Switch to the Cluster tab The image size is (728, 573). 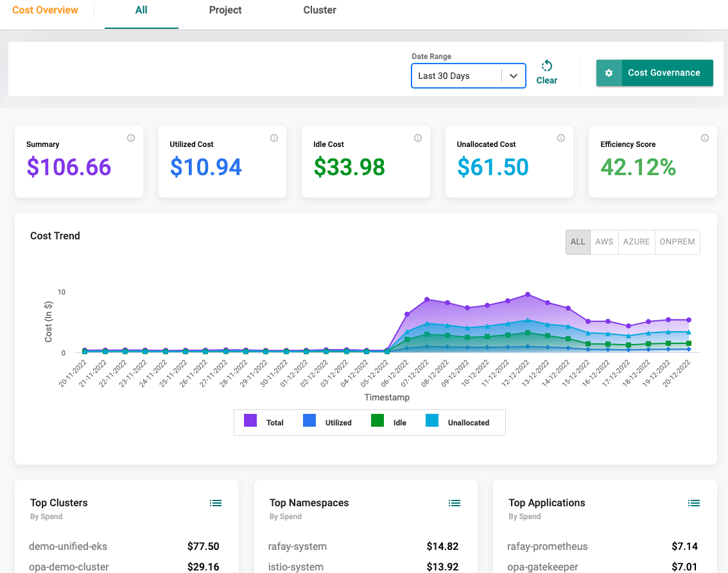pos(320,10)
